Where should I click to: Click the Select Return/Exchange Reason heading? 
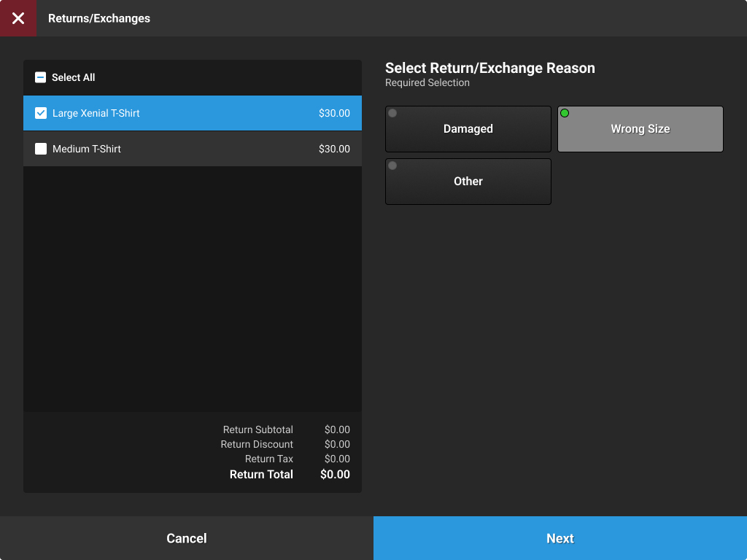click(490, 68)
